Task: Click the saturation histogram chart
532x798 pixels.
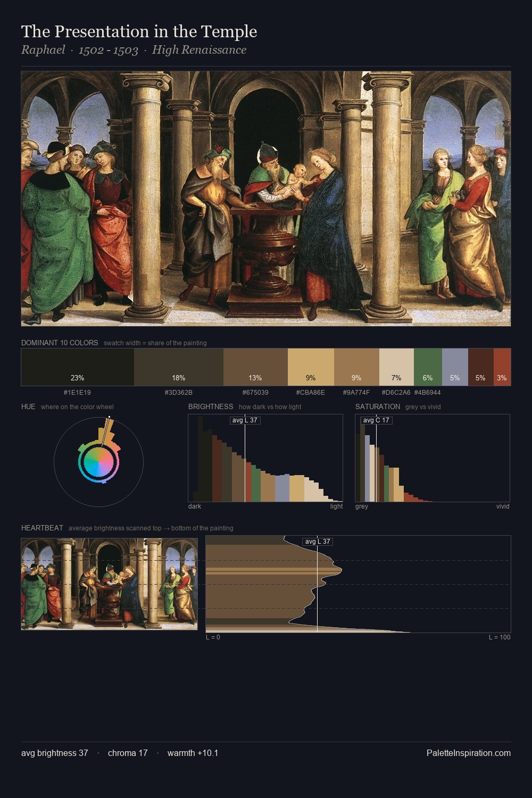Action: pyautogui.click(x=433, y=458)
